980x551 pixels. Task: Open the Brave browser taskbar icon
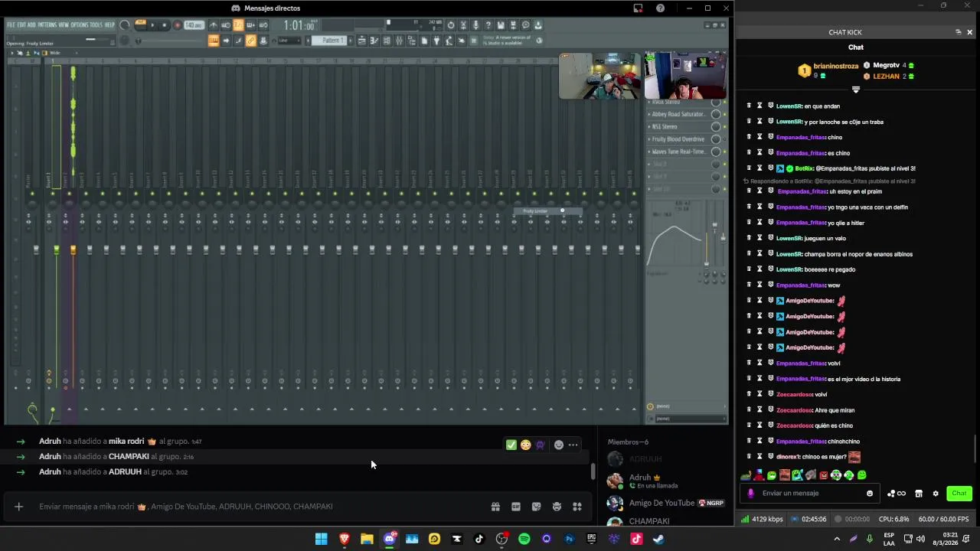click(345, 539)
